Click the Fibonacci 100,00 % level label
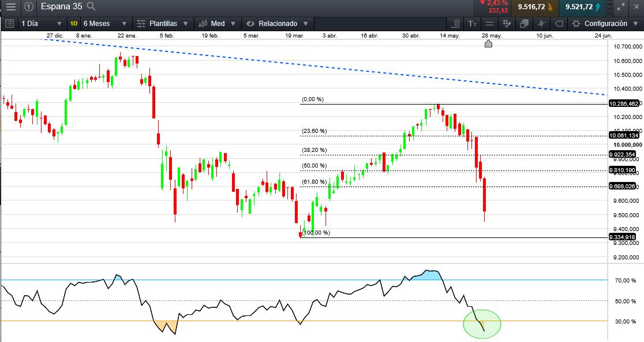 [x=316, y=233]
